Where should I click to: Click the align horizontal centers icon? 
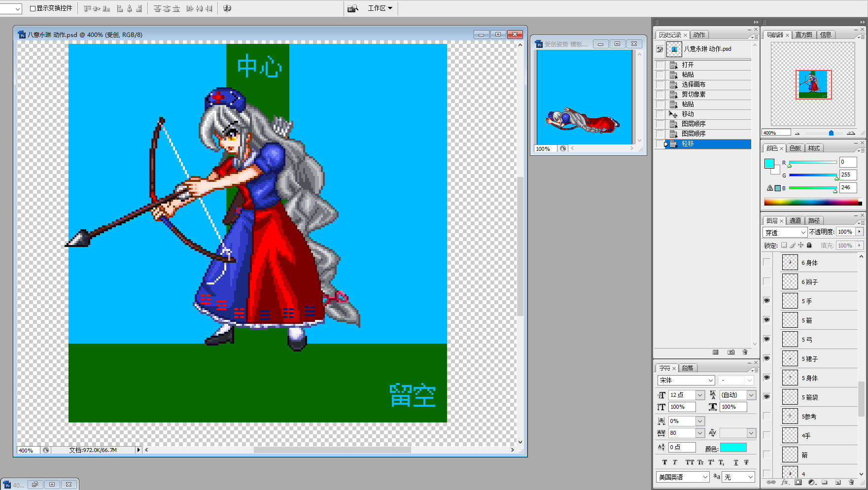pos(130,8)
